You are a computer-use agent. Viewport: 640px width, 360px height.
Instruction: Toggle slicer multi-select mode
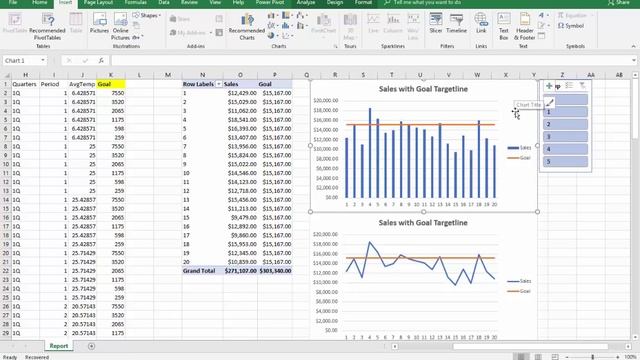pos(569,85)
